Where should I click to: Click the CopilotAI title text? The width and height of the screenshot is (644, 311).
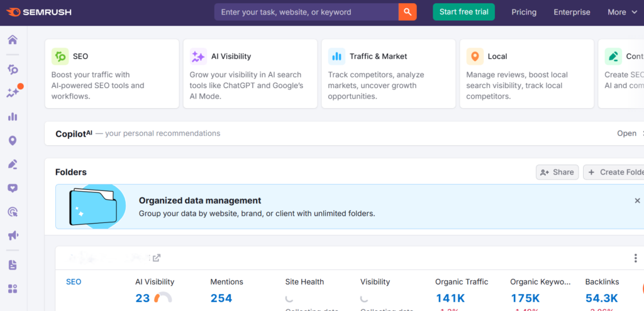pos(74,133)
